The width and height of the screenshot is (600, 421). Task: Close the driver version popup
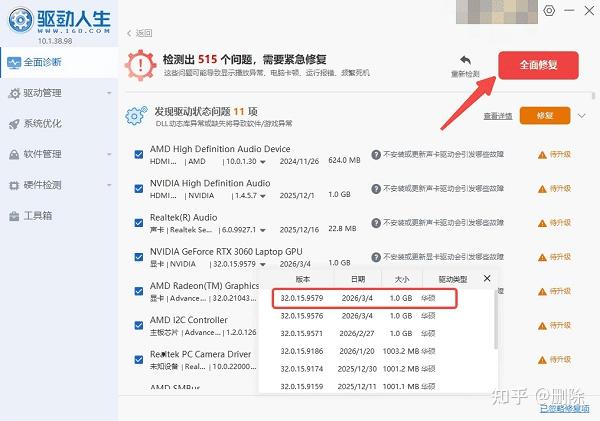pos(487,278)
